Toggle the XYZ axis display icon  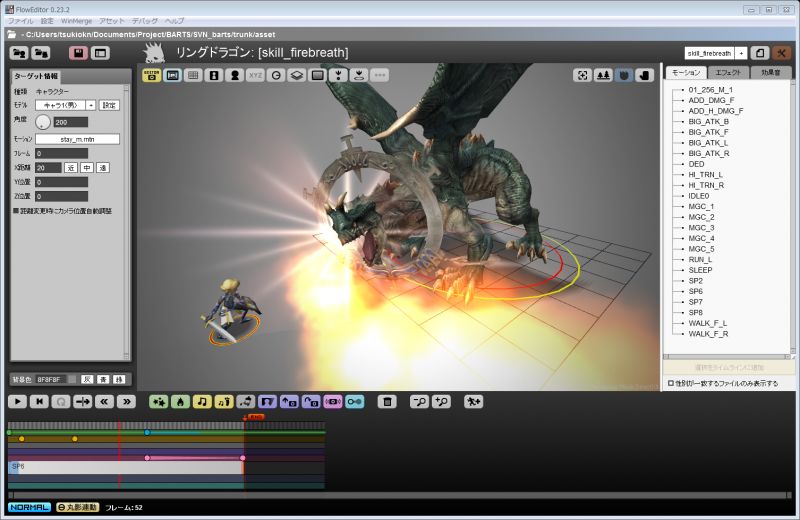coord(255,75)
